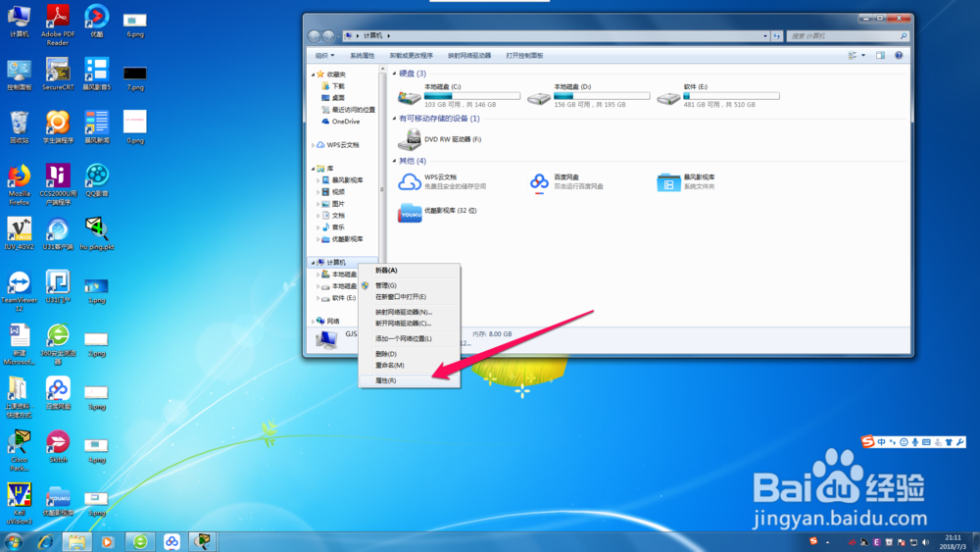Select 重命名(M) in the context menu
The width and height of the screenshot is (980, 552).
coord(410,366)
